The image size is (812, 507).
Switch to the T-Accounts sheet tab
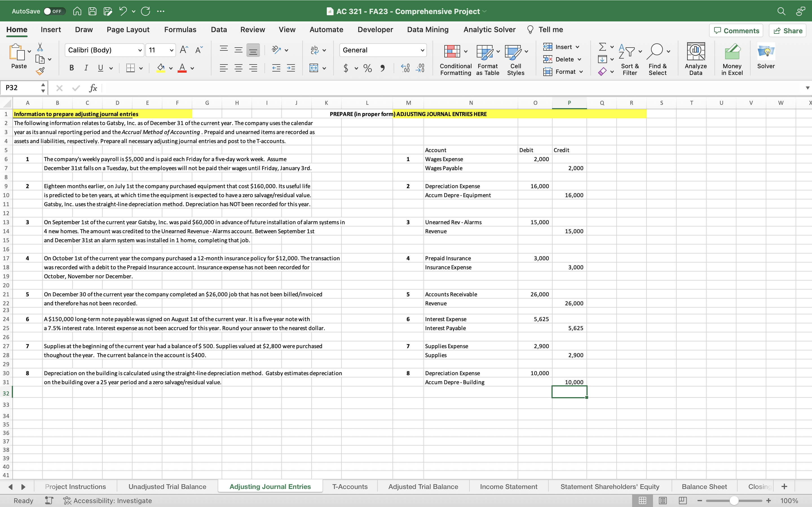(x=350, y=486)
